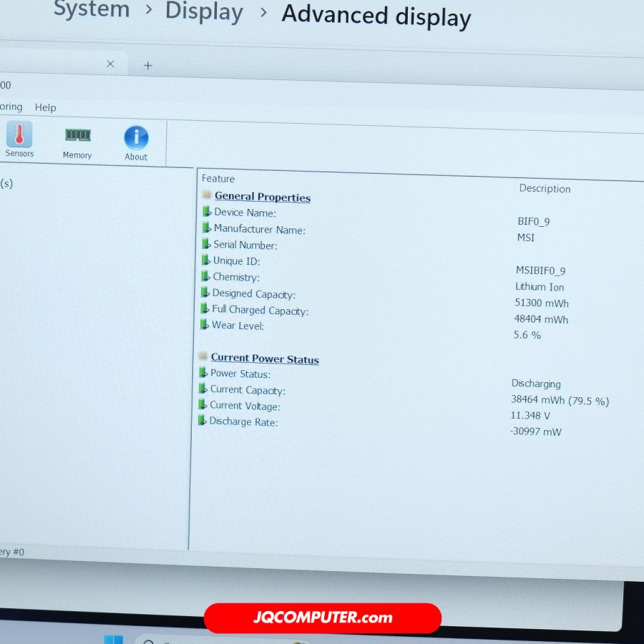The width and height of the screenshot is (644, 644).
Task: Open the Help menu
Action: (45, 107)
